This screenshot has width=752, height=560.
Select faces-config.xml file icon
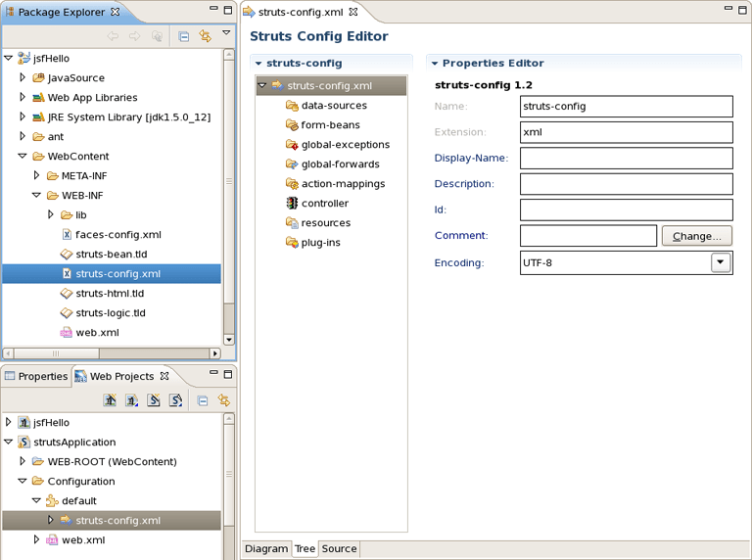click(68, 234)
